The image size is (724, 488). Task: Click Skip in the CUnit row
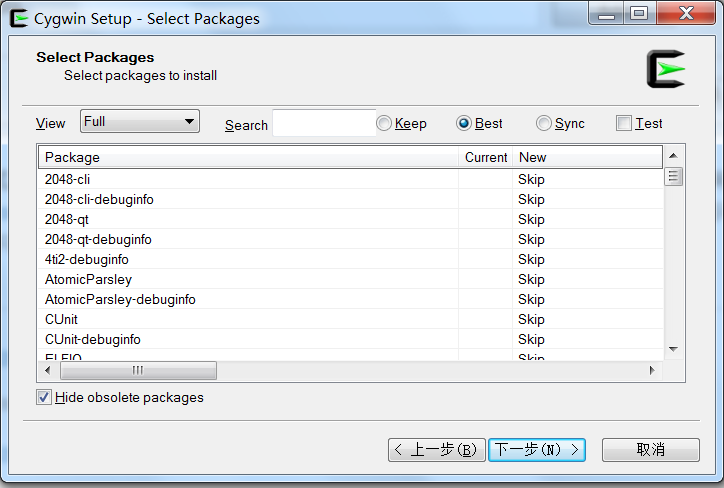[x=531, y=319]
